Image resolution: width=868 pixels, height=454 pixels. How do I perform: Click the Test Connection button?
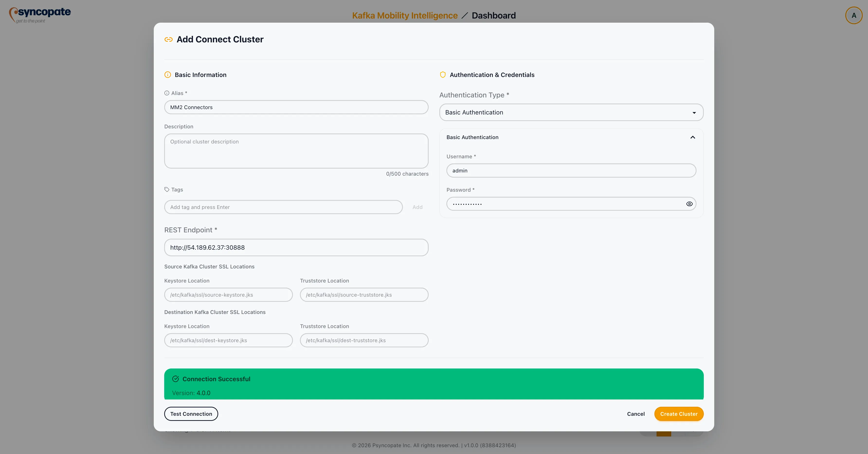(191, 414)
